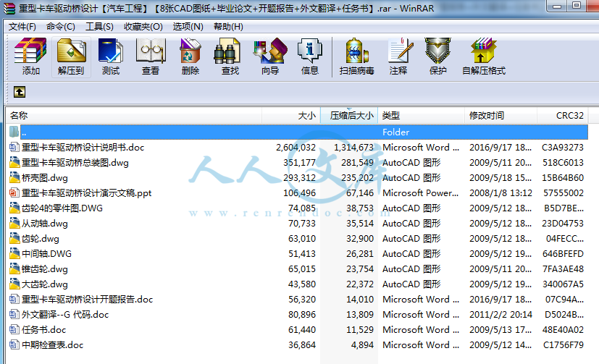Image resolution: width=599 pixels, height=364 pixels.
Task: Go up one folder level with arrow icon
Action: pyautogui.click(x=20, y=92)
